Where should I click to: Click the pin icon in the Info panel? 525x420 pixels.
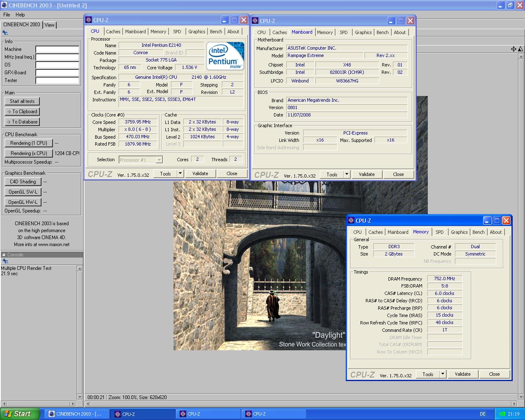coord(5,33)
